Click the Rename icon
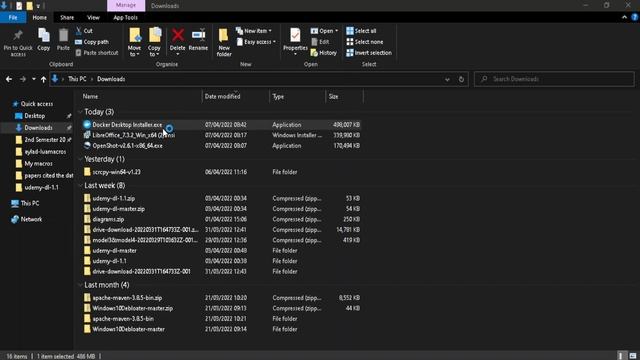Image resolution: width=640 pixels, height=360 pixels. [x=198, y=35]
